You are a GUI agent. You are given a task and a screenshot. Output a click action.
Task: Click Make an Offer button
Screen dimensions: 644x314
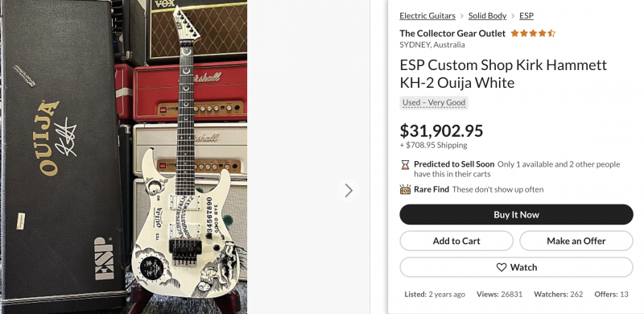point(576,241)
